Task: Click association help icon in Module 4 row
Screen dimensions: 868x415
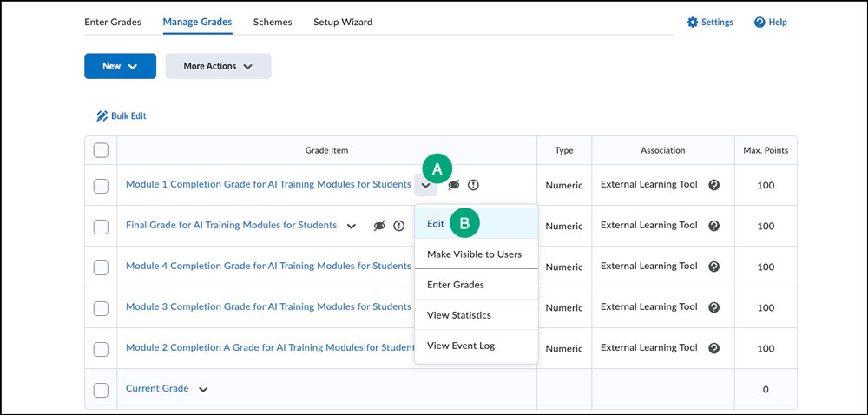Action: point(714,267)
